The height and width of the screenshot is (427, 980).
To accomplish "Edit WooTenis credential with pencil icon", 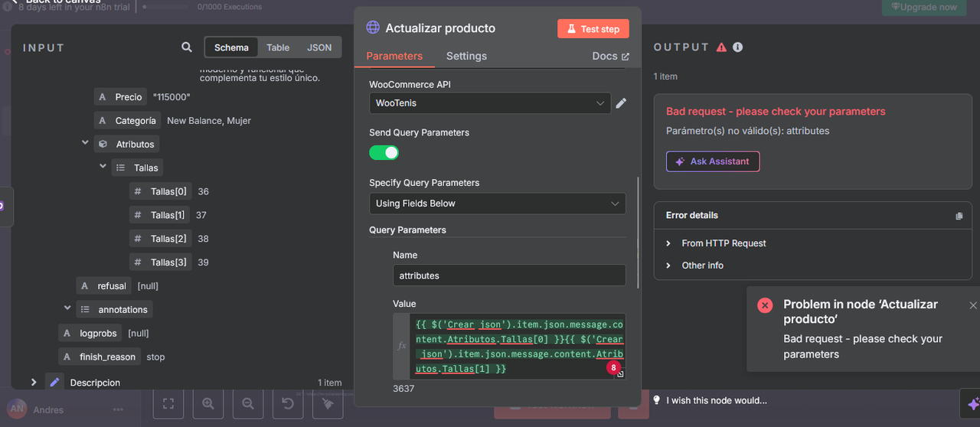I will pos(621,103).
